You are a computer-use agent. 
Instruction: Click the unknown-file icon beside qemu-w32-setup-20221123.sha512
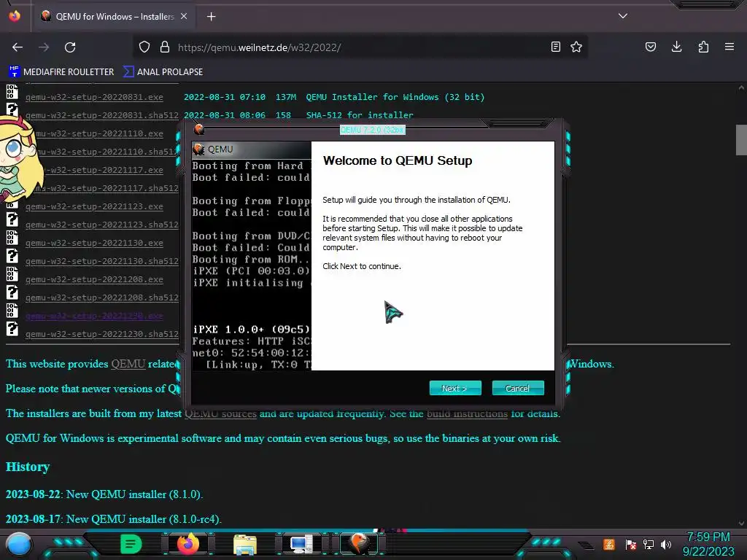coord(12,219)
